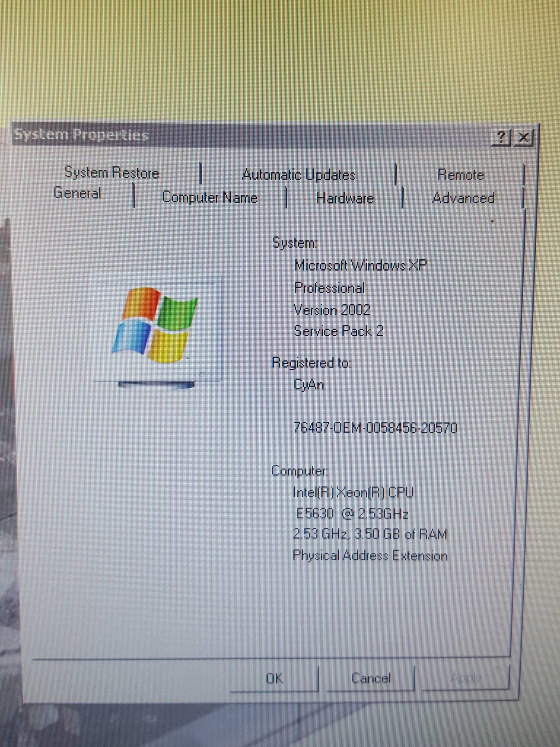Click the product ID 76487-OEM-0058456-20570
560x747 pixels.
point(375,428)
